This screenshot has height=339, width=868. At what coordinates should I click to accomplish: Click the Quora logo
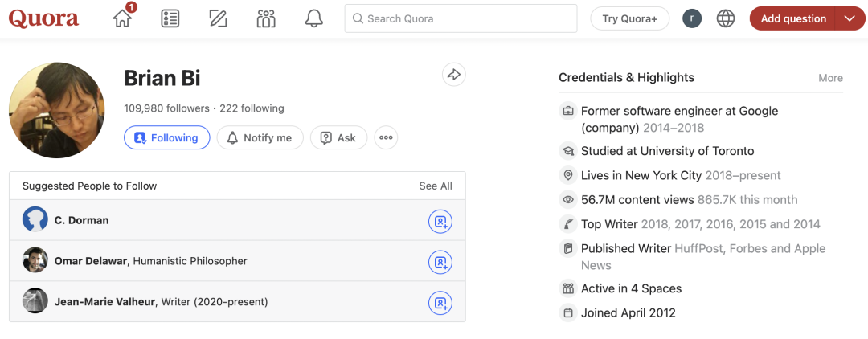pos(43,18)
